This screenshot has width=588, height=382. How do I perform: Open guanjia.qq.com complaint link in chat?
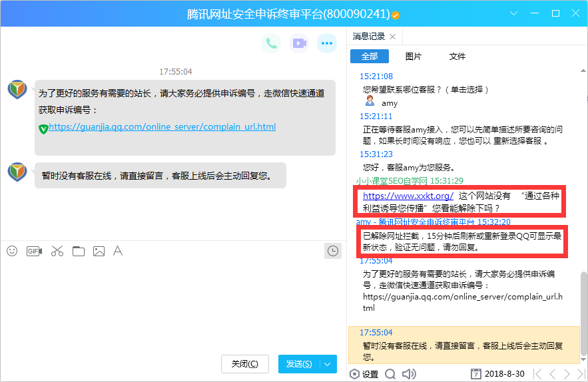pos(162,126)
